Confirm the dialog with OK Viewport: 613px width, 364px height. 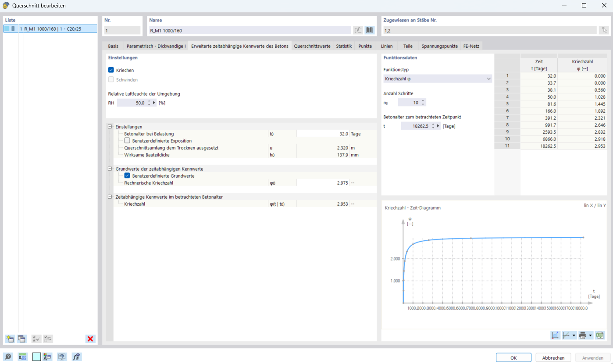(513, 358)
